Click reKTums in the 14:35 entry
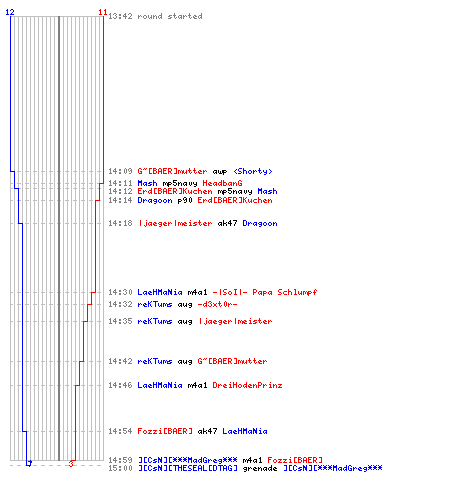This screenshot has width=450, height=500. [155, 321]
